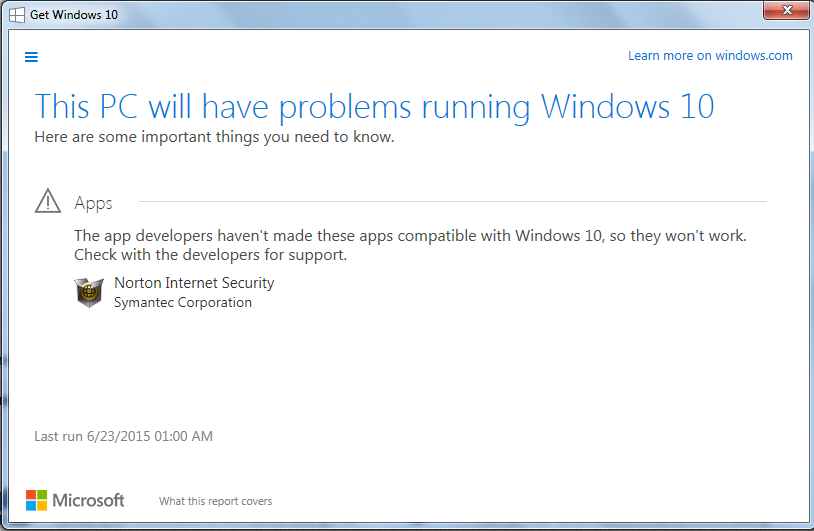Click the warning triangle icon beside Apps

pyautogui.click(x=48, y=201)
